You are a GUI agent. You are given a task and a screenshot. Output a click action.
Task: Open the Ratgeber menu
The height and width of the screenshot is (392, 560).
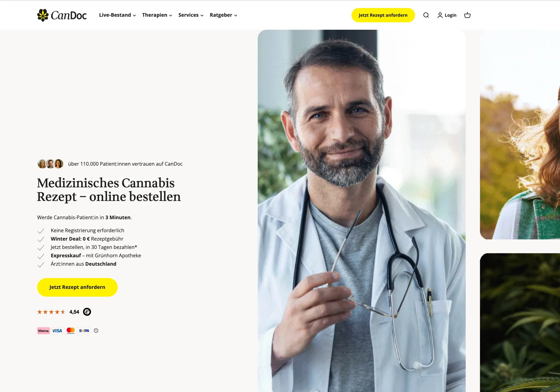(223, 15)
